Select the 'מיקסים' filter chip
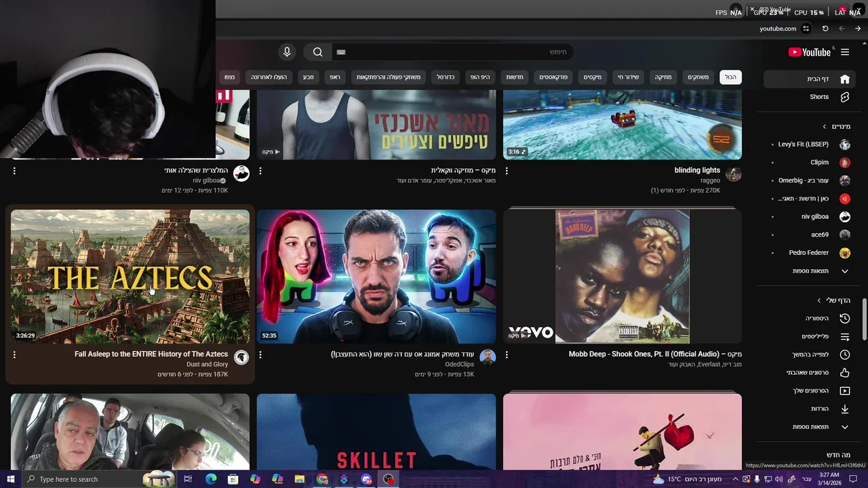Viewport: 868px width, 488px height. click(x=593, y=77)
